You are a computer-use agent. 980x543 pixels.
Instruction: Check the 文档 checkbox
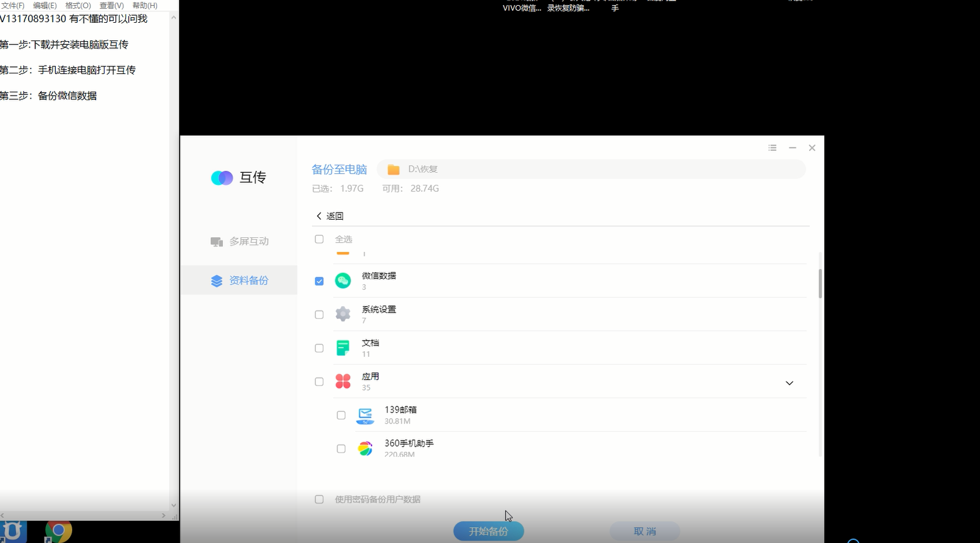[x=319, y=348]
